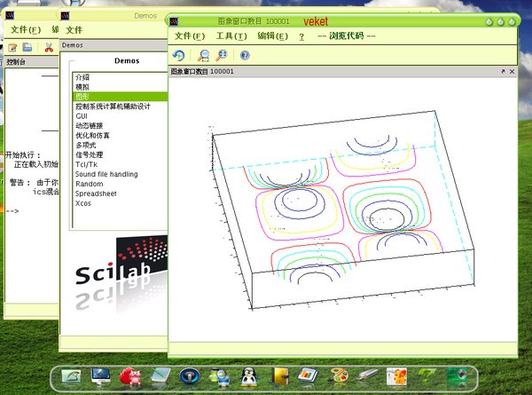Click the cut scissors icon in console toolbar
The height and width of the screenshot is (395, 532).
coord(49,47)
